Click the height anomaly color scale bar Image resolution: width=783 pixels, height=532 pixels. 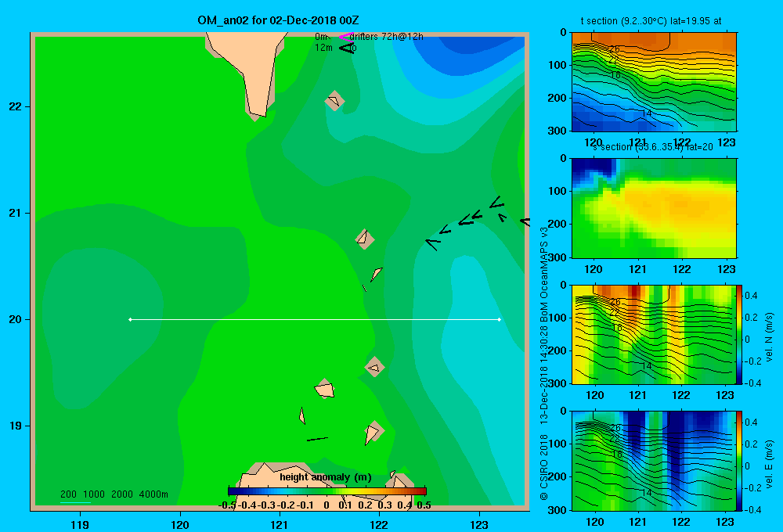click(x=327, y=491)
